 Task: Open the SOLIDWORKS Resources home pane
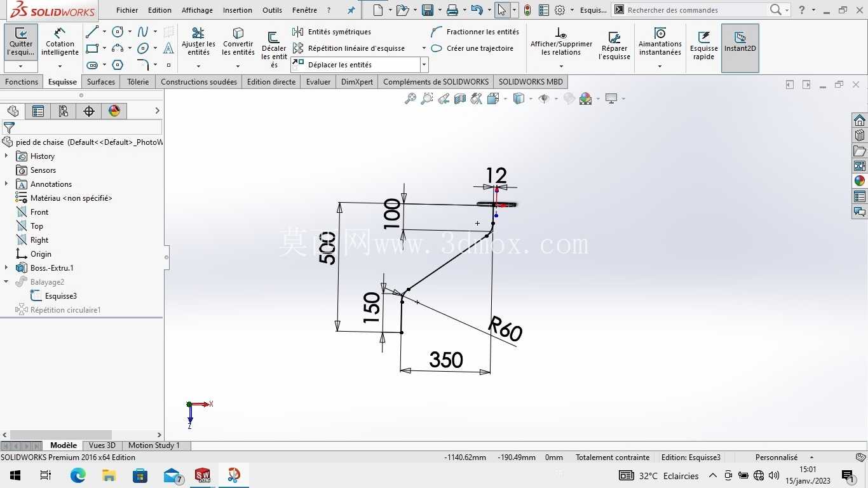click(x=860, y=120)
